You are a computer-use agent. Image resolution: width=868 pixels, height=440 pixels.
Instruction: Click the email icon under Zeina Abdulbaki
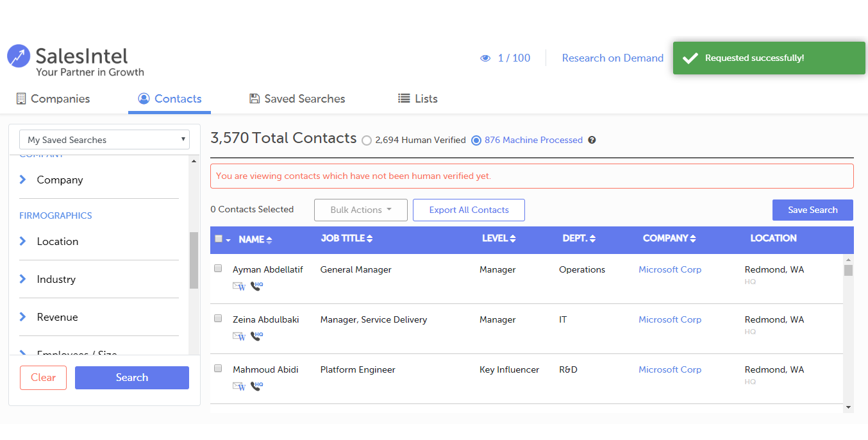pos(239,336)
